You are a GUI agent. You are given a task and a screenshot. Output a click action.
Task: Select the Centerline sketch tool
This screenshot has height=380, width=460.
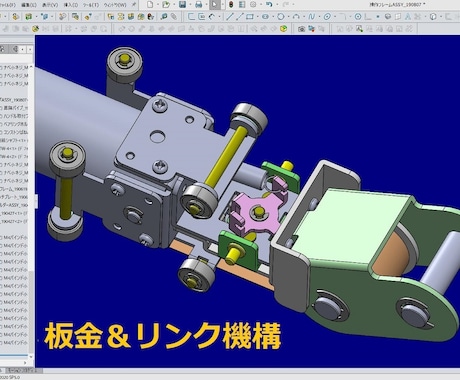pos(240,16)
